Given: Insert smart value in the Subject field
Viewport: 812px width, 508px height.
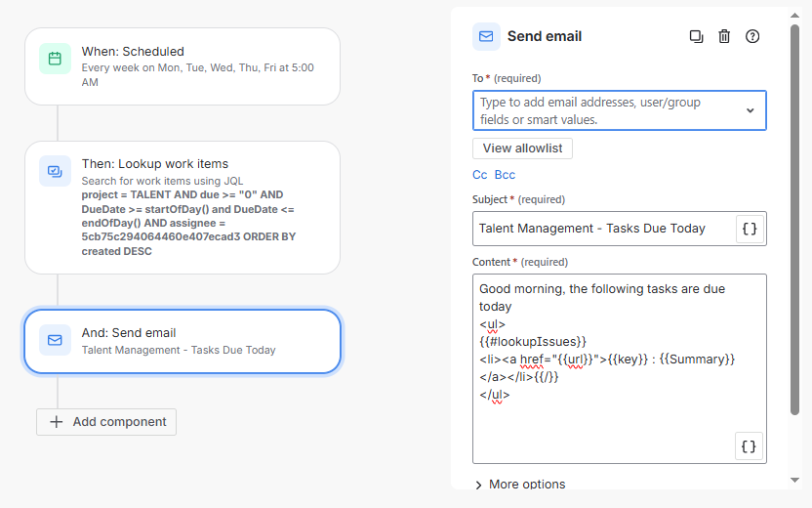Looking at the screenshot, I should pyautogui.click(x=750, y=229).
